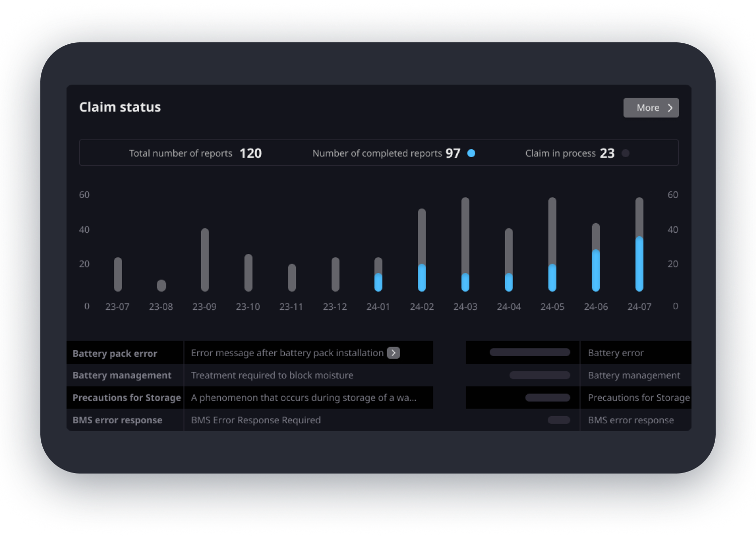Select the Battery error label on right
The image size is (756, 536).
click(616, 353)
